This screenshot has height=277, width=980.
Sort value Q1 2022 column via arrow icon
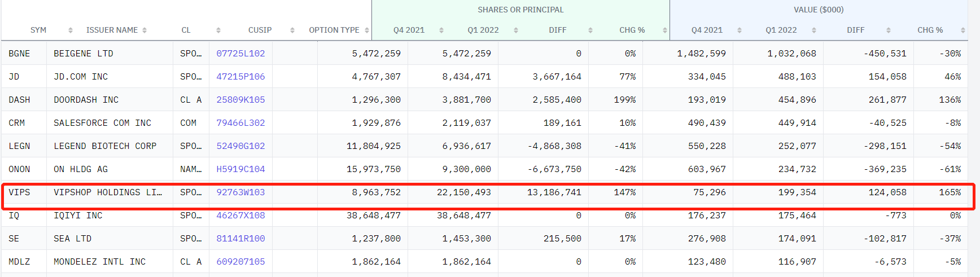click(814, 30)
